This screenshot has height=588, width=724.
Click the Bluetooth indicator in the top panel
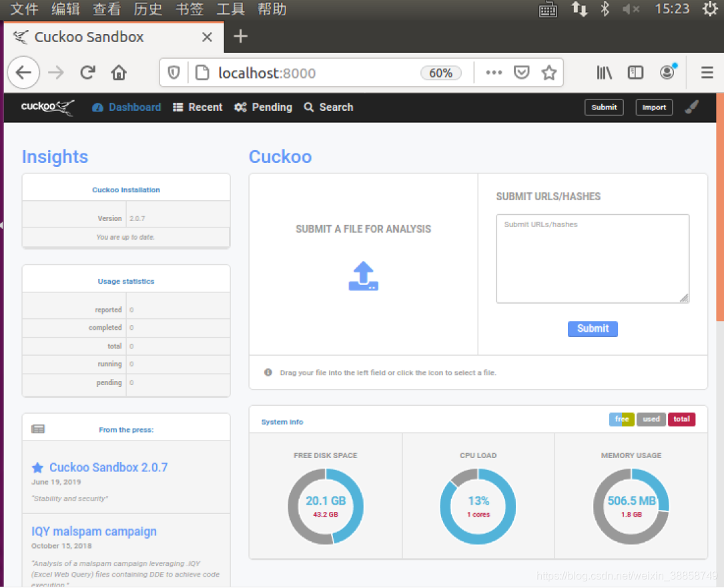tap(605, 9)
